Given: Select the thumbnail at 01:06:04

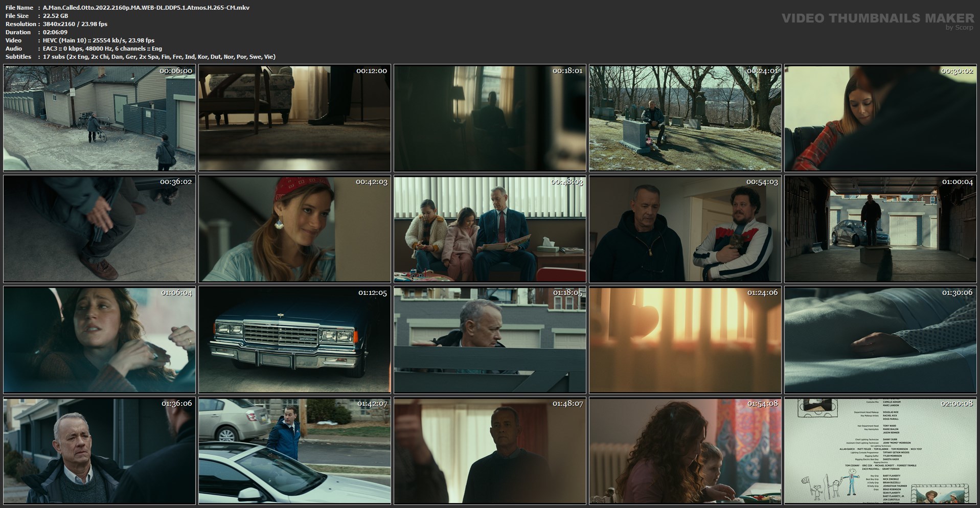Looking at the screenshot, I should [99, 340].
